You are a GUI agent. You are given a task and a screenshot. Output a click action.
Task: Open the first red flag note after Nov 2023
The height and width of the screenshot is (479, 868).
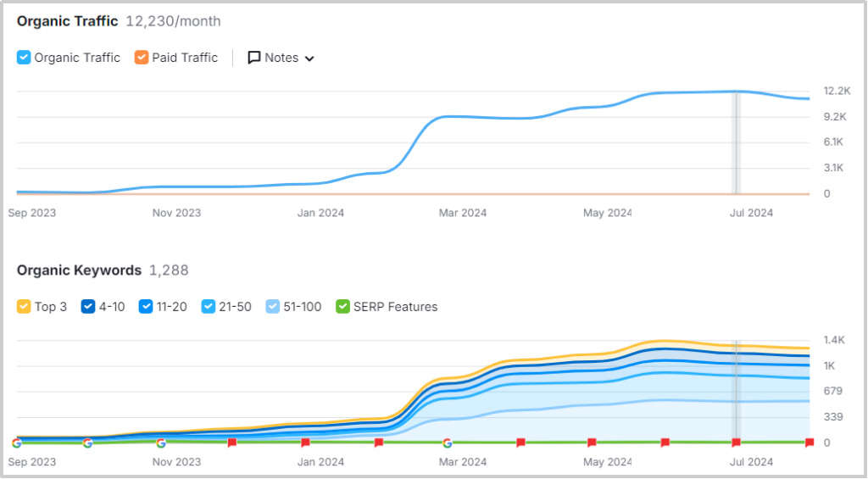232,442
